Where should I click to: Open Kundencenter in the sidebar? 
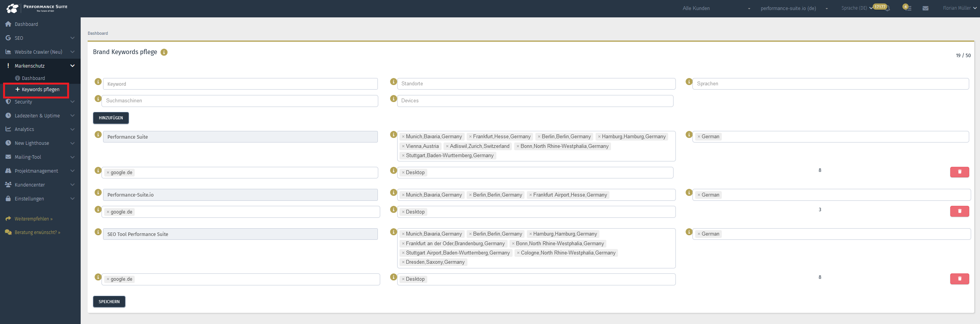(40, 185)
